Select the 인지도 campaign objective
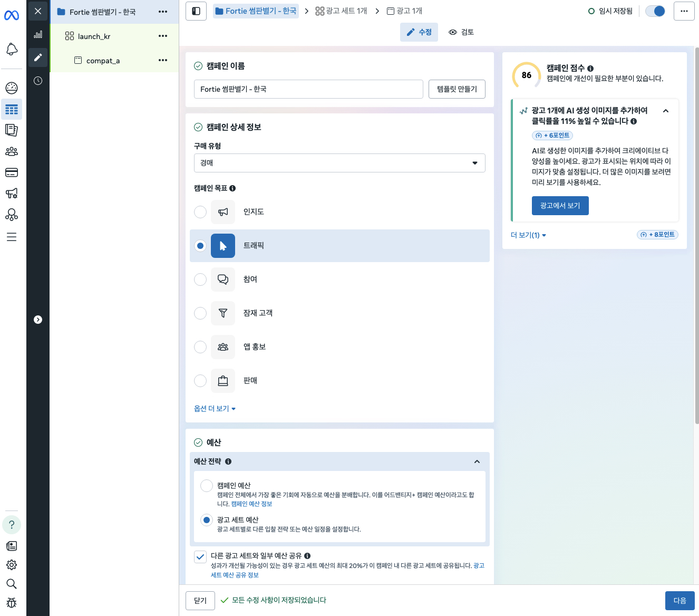 200,211
